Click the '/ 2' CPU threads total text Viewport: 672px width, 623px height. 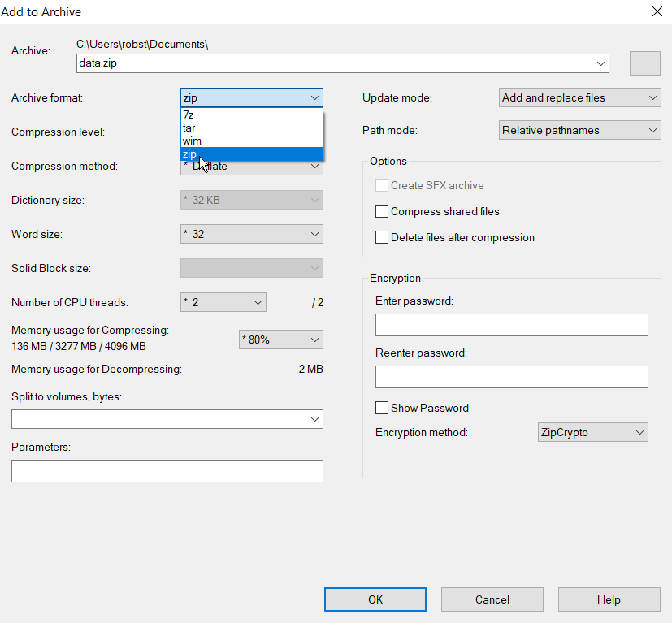point(318,302)
